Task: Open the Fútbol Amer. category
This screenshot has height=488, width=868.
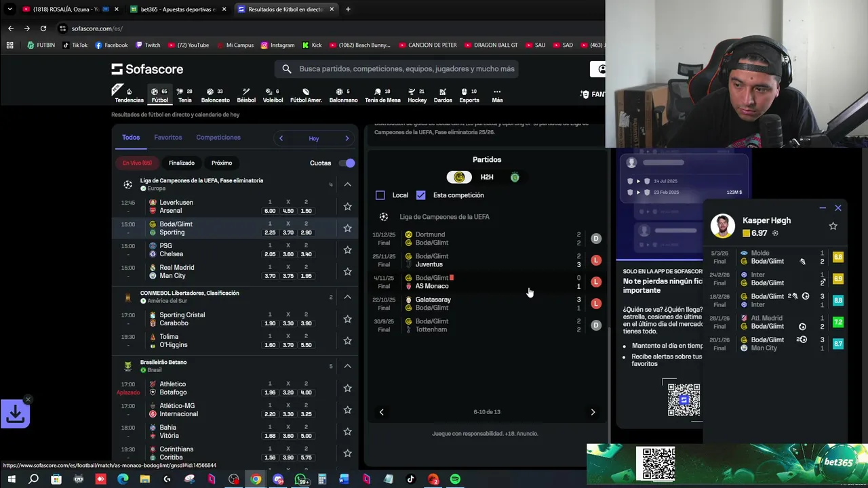Action: (x=306, y=96)
